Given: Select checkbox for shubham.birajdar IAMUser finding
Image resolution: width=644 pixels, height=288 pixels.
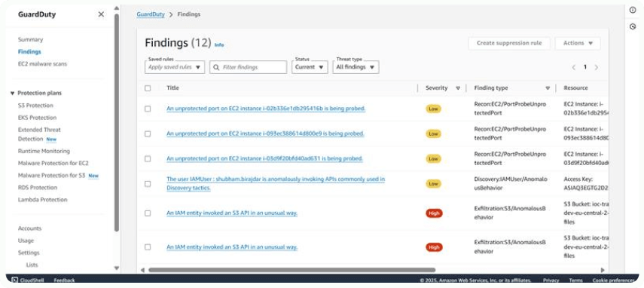Looking at the screenshot, I should 148,184.
